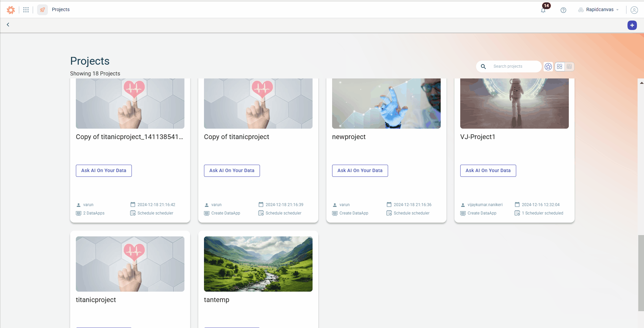Type in the Search projects field
Image resolution: width=644 pixels, height=328 pixels.
(514, 67)
